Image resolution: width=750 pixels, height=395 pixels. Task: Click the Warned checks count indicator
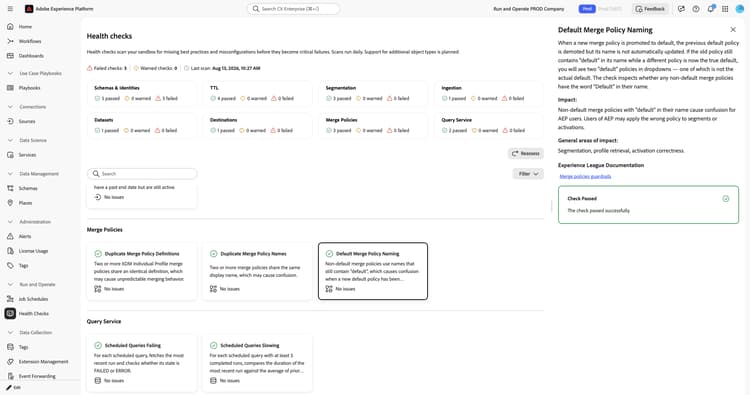(x=155, y=68)
